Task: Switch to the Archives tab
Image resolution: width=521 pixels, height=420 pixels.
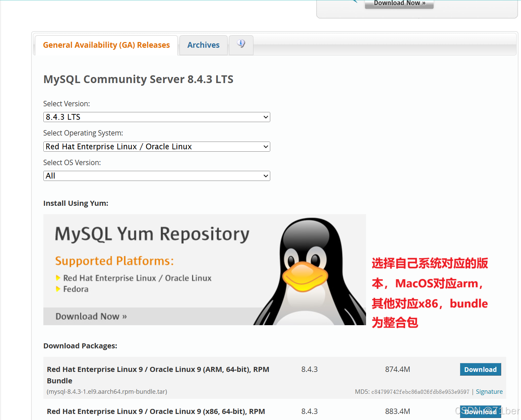Action: point(203,45)
